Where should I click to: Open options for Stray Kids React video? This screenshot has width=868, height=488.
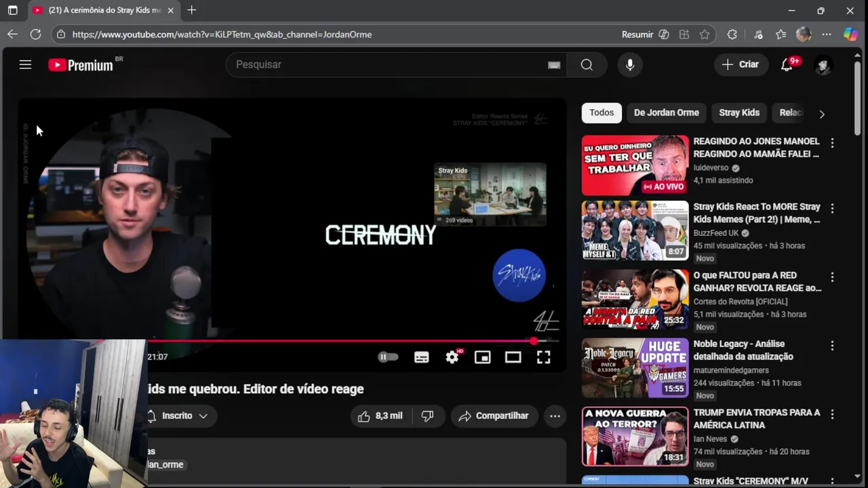(x=832, y=209)
